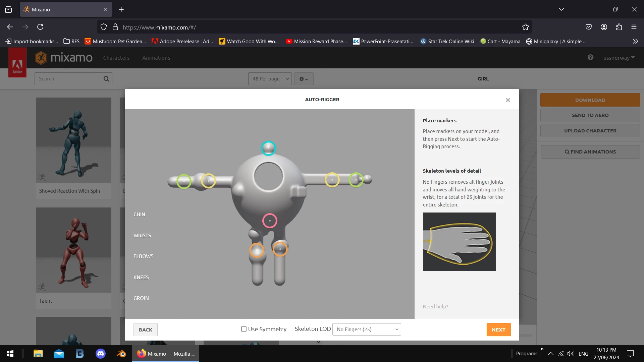
Task: Click the left orange knee marker
Action: (x=257, y=250)
